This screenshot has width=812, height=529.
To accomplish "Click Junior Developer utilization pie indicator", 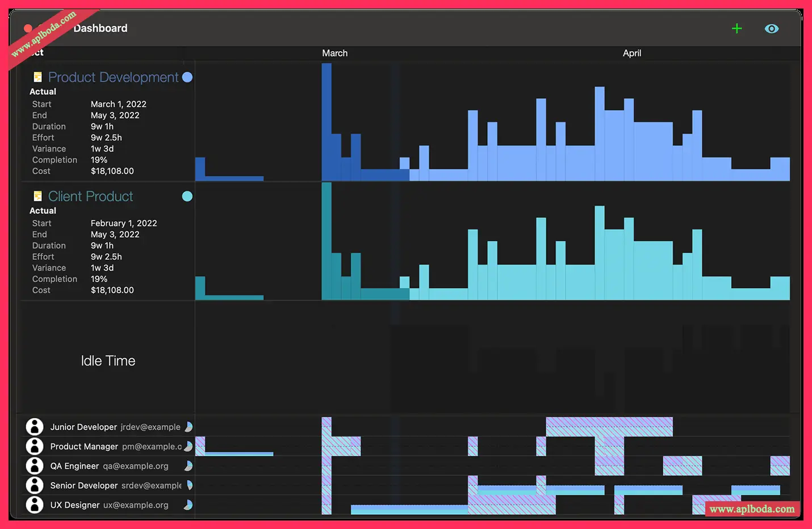I will [x=189, y=427].
